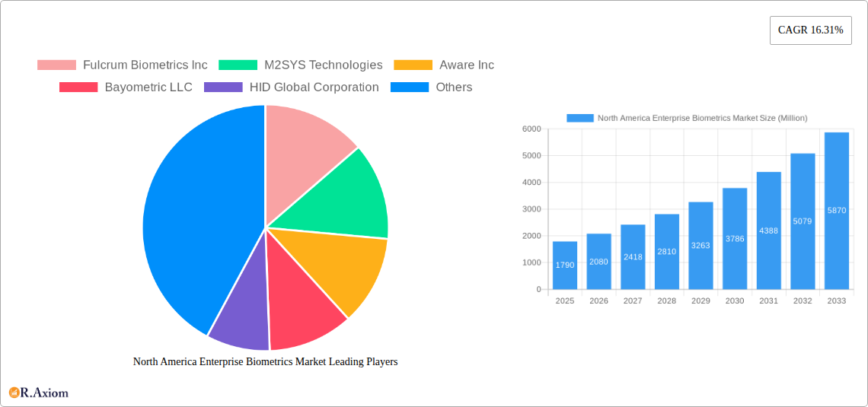The height and width of the screenshot is (407, 868).
Task: Toggle the Market Size (Million) legend label
Action: click(x=703, y=118)
